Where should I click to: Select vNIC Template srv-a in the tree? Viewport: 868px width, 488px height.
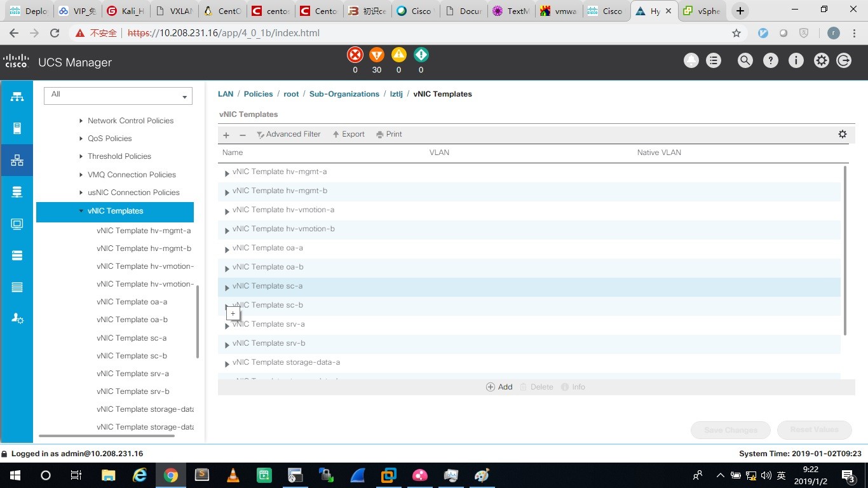(x=133, y=374)
